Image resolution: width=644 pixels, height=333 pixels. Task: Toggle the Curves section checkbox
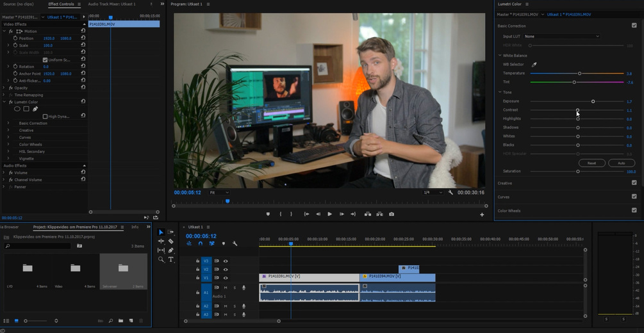(634, 197)
